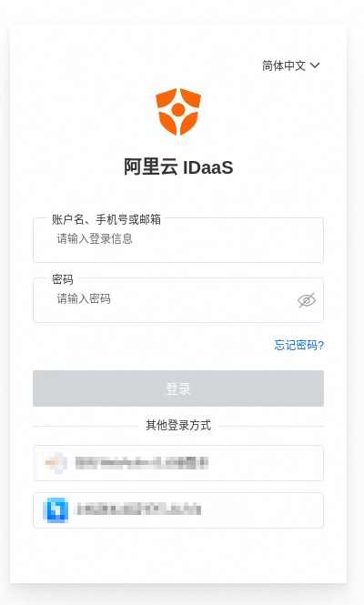This screenshot has height=605, width=364.
Task: Click the 账户名、手机号或邮箱 field label
Action: [x=106, y=219]
